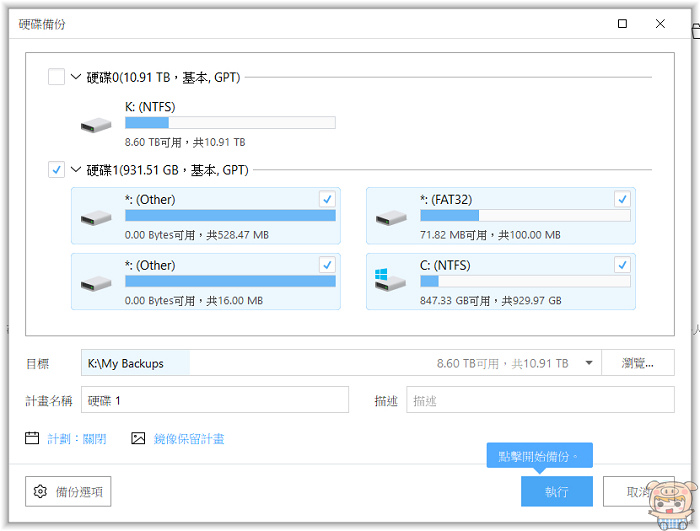Open the target destination dropdown arrow
This screenshot has height=531, width=700.
click(x=589, y=363)
